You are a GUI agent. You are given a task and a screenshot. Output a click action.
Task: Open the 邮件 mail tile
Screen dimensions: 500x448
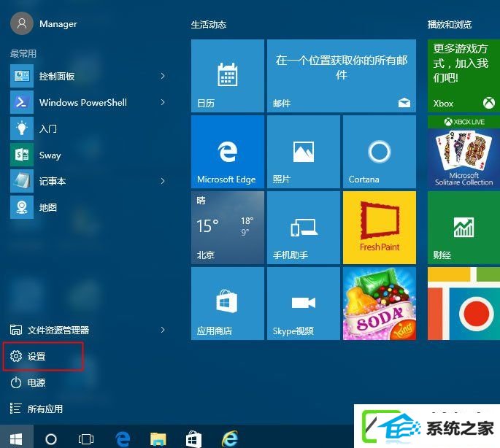click(342, 76)
